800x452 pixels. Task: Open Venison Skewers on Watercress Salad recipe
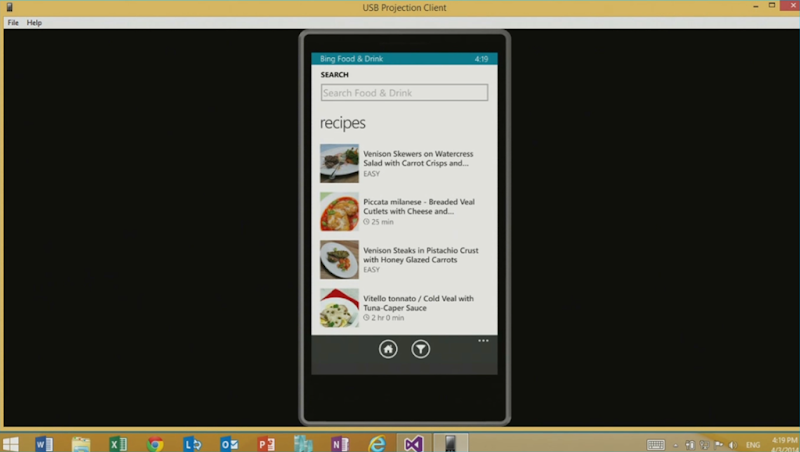pos(404,163)
